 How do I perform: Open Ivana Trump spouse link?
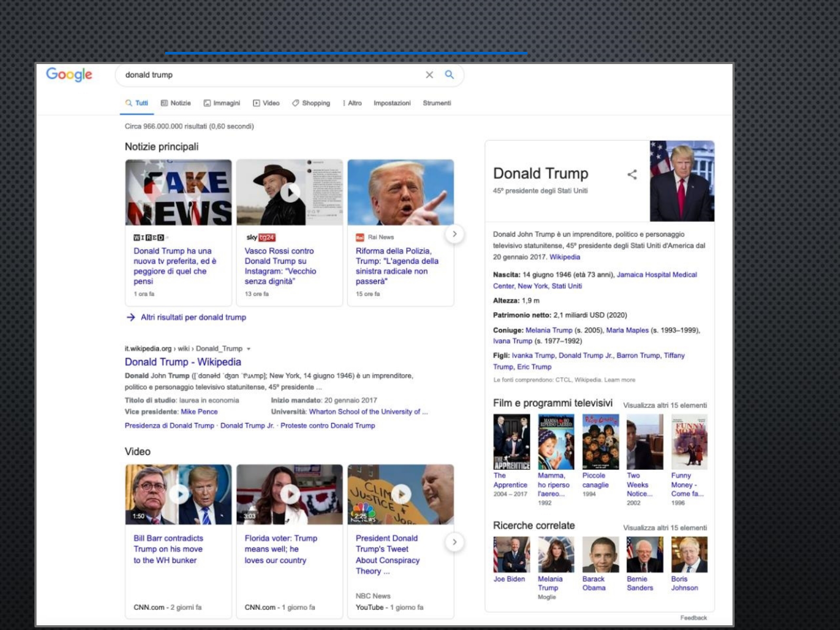(x=513, y=341)
